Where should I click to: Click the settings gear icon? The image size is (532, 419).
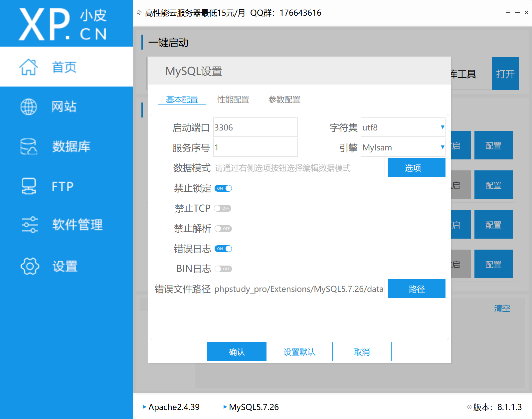[x=30, y=266]
